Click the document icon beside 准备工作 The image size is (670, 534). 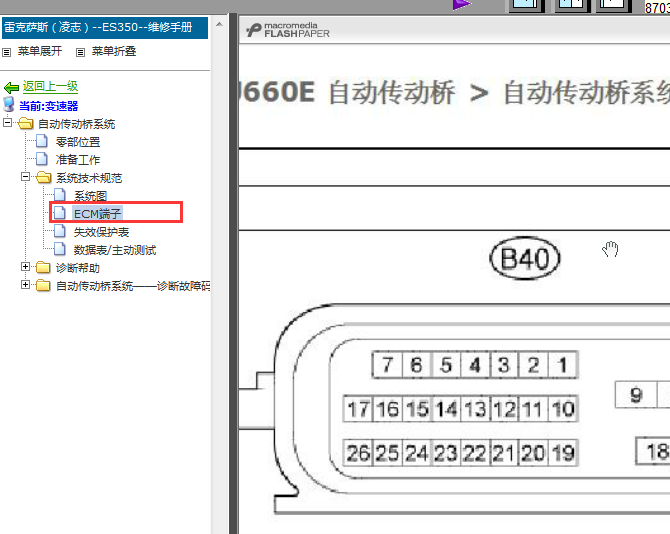click(x=42, y=158)
